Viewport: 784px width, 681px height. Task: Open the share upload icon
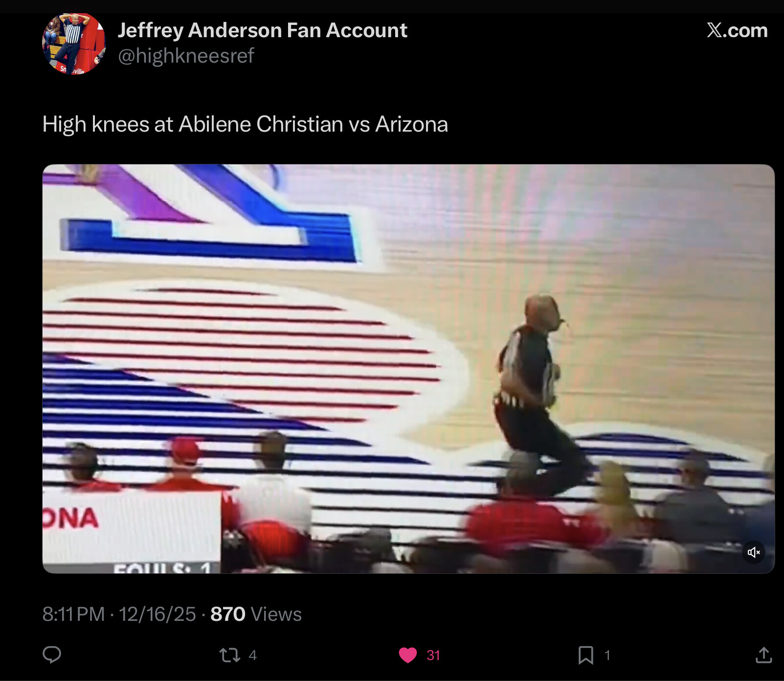coord(763,655)
